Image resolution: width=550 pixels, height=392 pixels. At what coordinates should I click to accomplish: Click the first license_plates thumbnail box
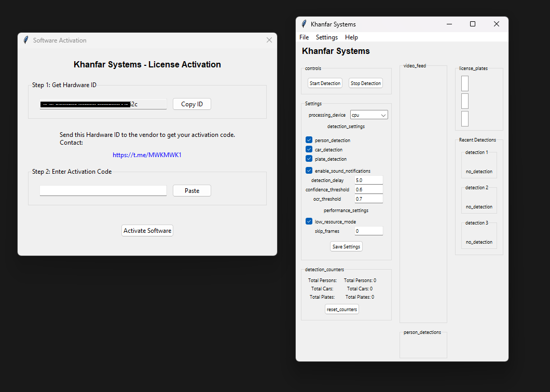click(x=465, y=83)
